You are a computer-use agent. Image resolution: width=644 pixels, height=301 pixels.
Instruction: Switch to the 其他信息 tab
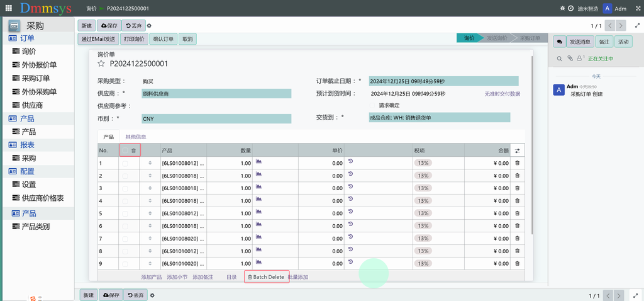coord(136,137)
